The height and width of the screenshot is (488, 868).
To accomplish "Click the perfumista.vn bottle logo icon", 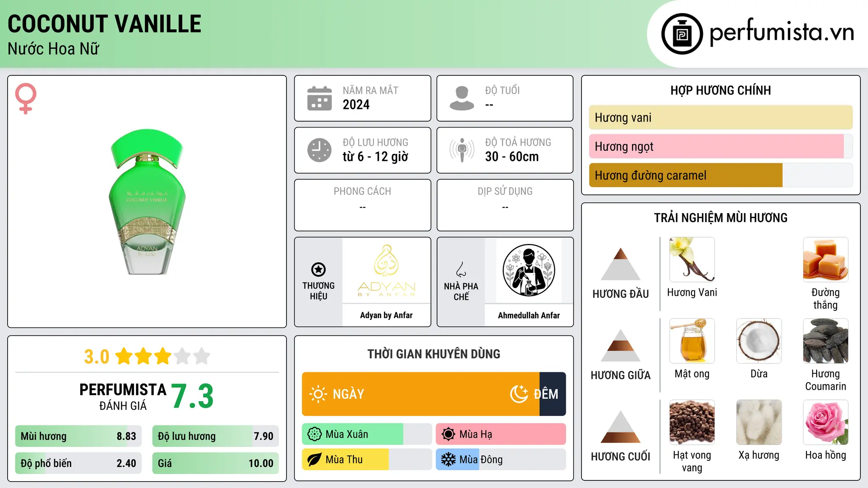I will click(682, 34).
